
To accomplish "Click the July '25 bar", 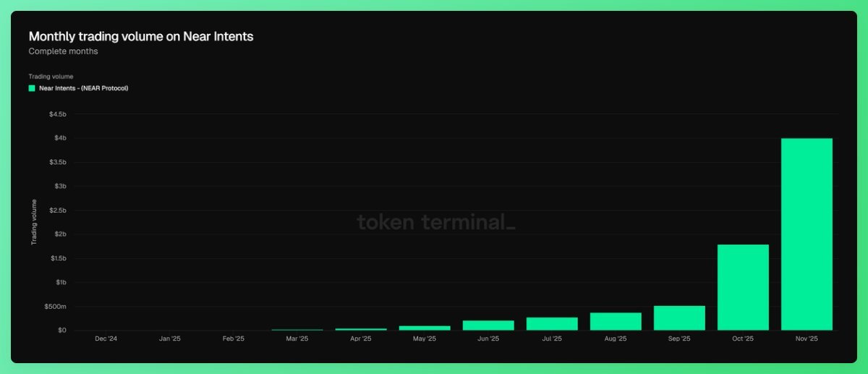I will click(552, 323).
